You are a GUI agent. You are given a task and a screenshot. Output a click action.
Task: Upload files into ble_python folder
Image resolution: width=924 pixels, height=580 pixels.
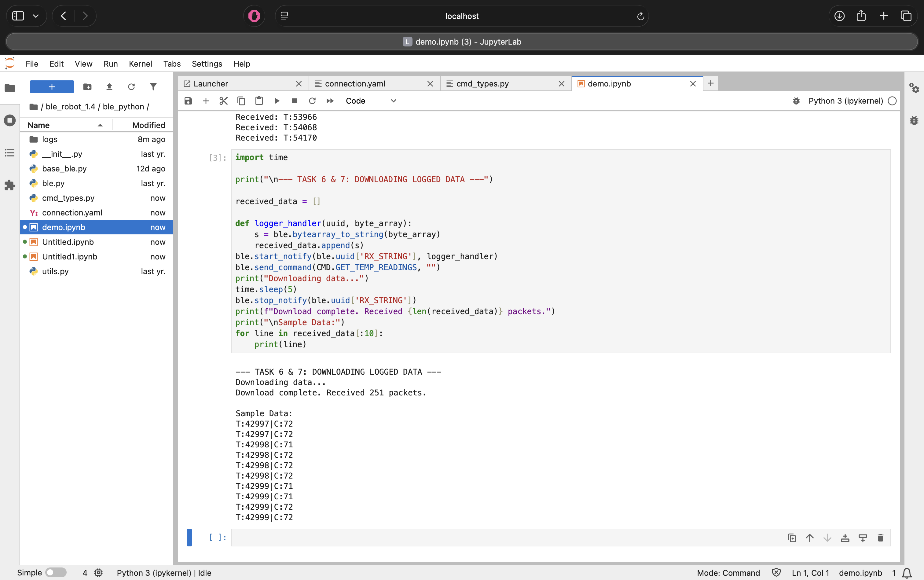pyautogui.click(x=109, y=87)
